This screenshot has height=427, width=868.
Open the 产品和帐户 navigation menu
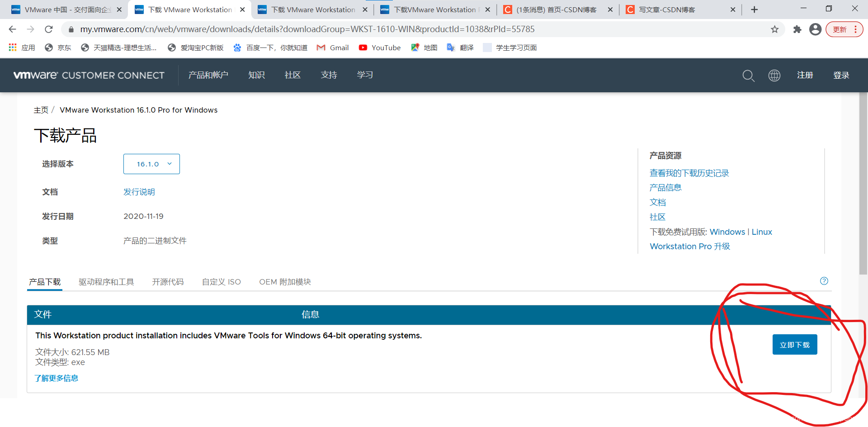click(x=208, y=75)
